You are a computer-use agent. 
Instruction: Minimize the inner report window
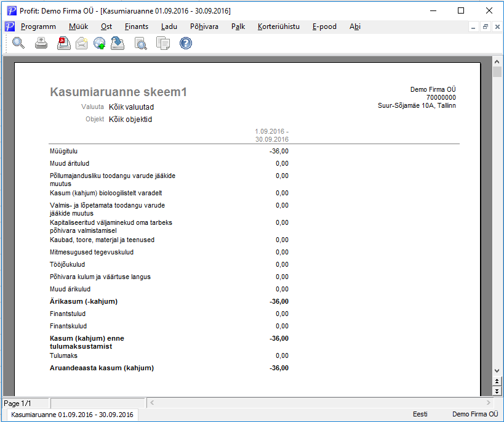(x=473, y=27)
